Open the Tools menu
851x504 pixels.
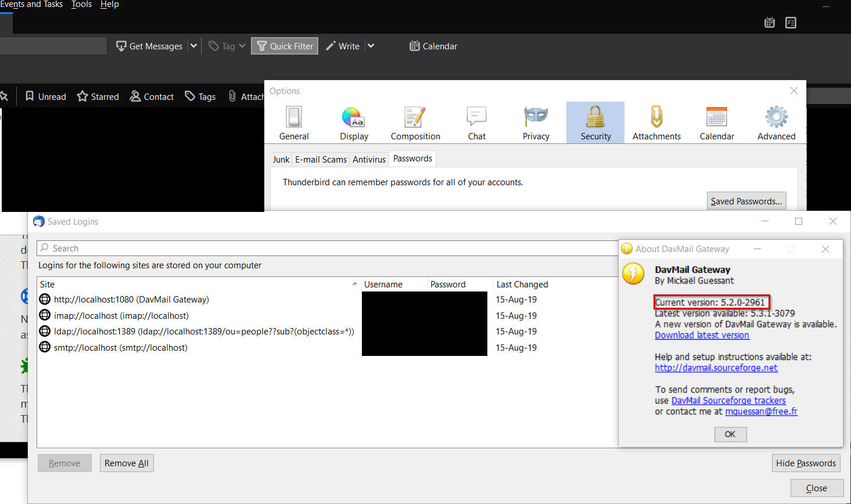(x=81, y=5)
